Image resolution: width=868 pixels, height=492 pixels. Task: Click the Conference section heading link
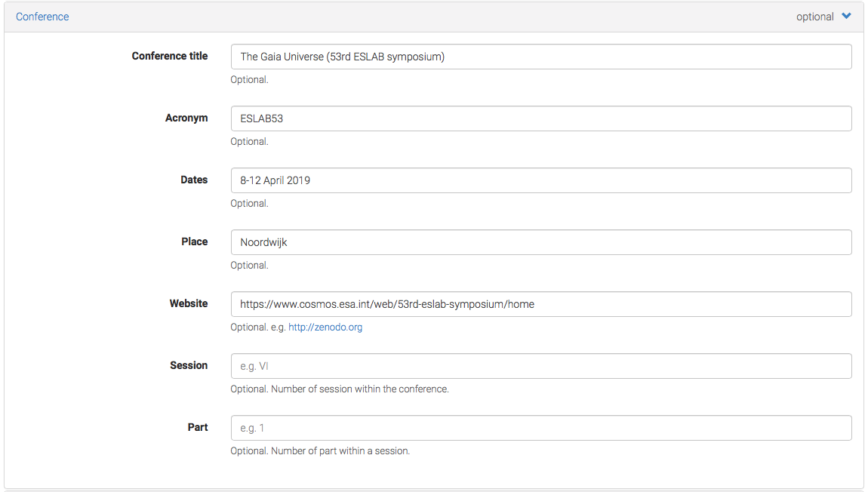click(x=42, y=17)
